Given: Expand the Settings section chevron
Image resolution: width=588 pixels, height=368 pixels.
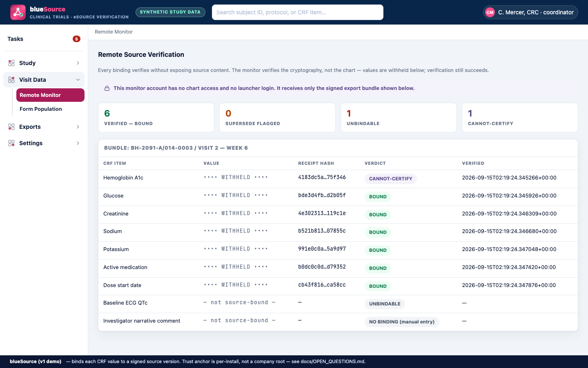Looking at the screenshot, I should 78,143.
